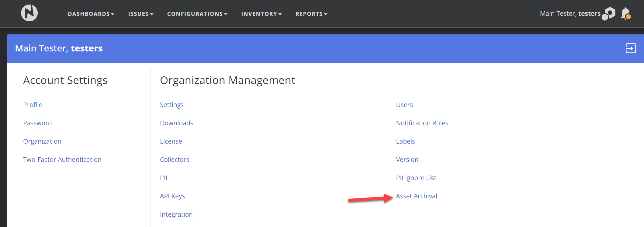Open the Asset Archival link
The image size is (644, 227).
click(416, 196)
